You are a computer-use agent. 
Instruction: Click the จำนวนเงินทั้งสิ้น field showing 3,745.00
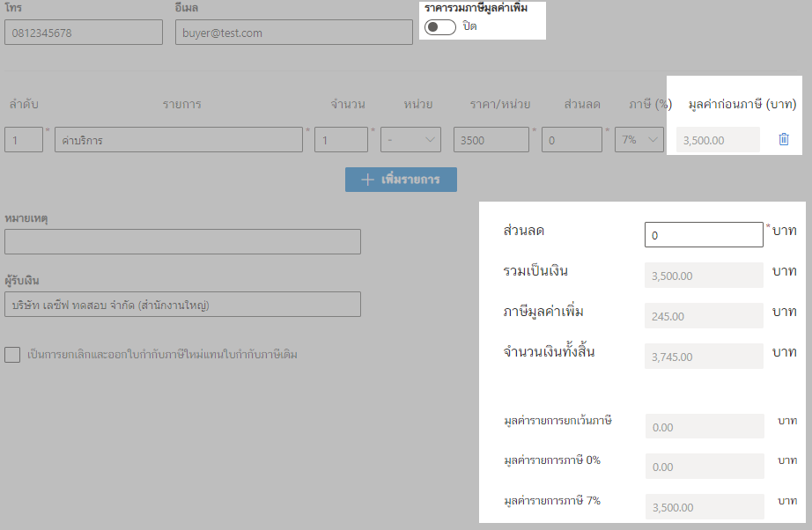coord(704,356)
